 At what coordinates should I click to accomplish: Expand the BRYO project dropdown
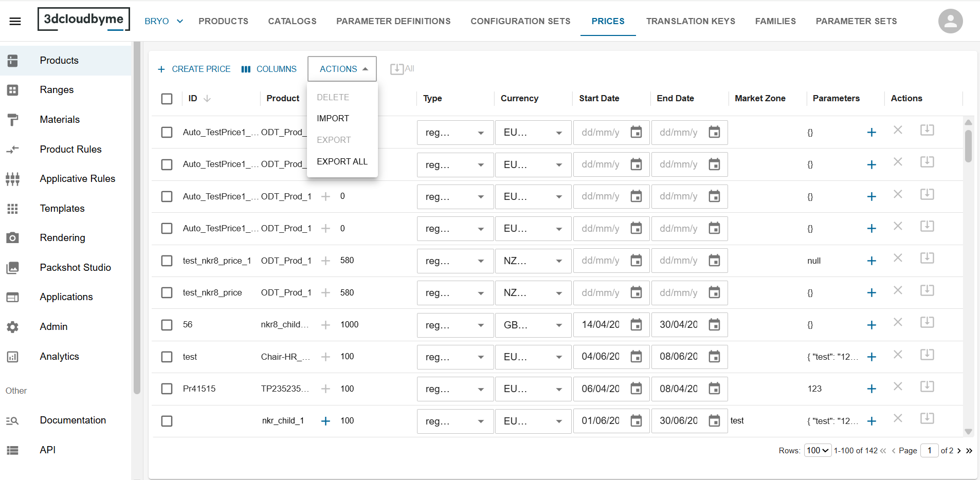pyautogui.click(x=164, y=21)
